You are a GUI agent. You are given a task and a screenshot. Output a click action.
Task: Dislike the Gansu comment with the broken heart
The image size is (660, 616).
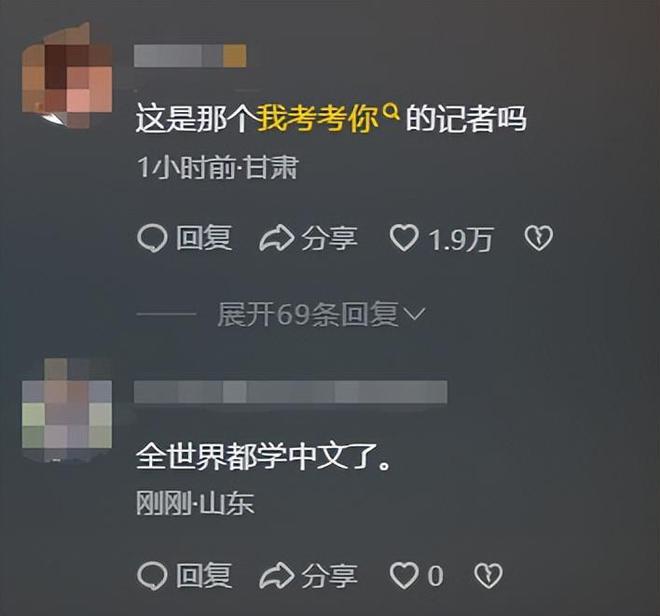pyautogui.click(x=538, y=239)
